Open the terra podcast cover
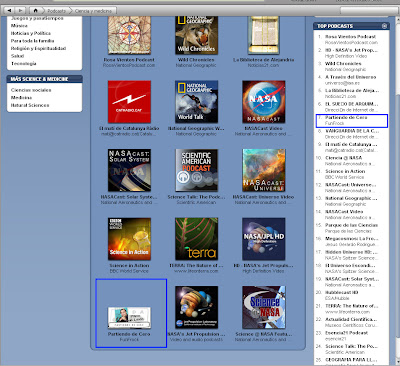400x366 pixels. click(197, 239)
